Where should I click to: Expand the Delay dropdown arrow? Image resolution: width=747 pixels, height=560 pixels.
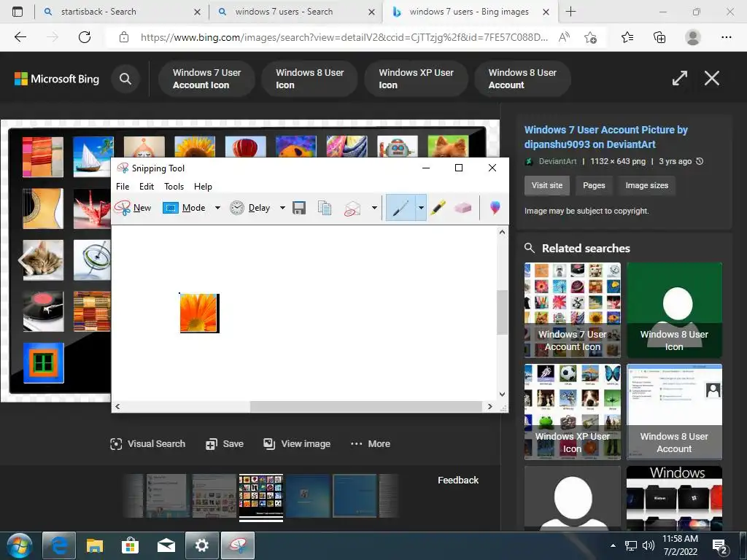click(282, 208)
